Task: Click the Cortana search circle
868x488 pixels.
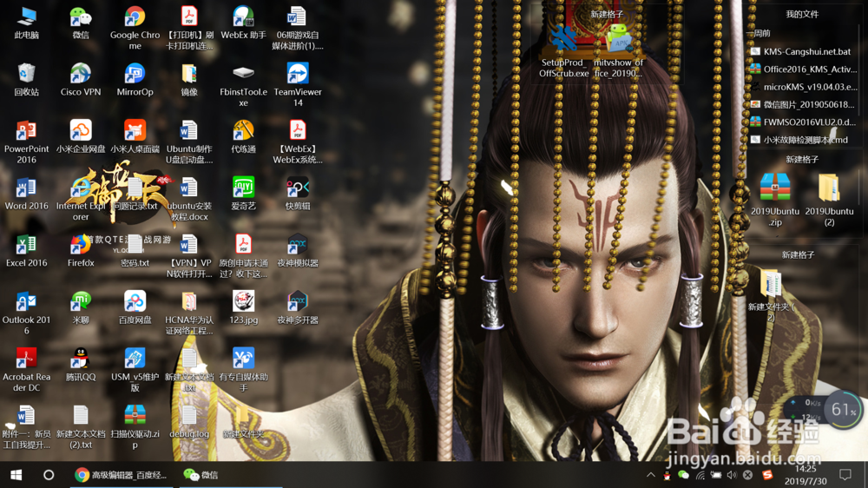Action: [49, 475]
